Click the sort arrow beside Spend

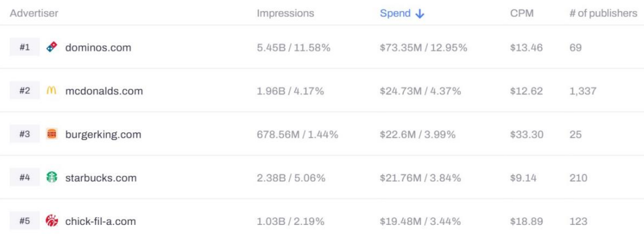pos(420,14)
